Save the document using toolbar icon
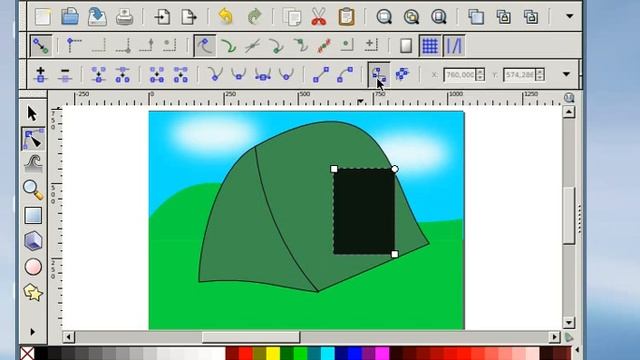Image resolution: width=640 pixels, height=360 pixels. [x=97, y=17]
